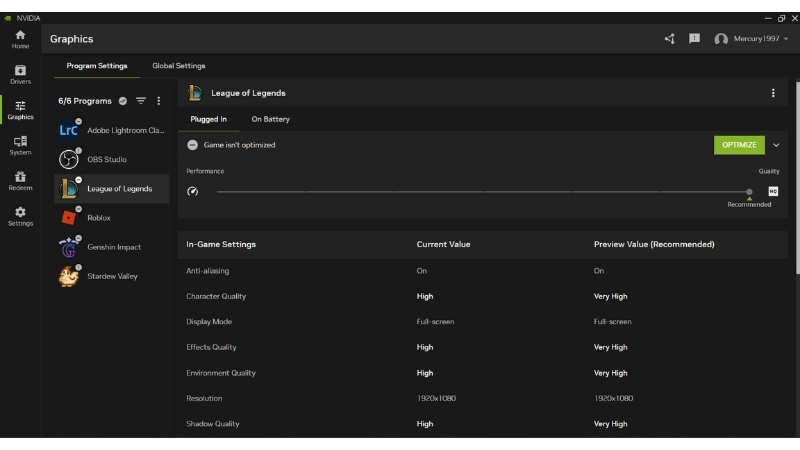Open the Redeem gift page
Viewport: 800px width, 450px height.
click(x=20, y=180)
